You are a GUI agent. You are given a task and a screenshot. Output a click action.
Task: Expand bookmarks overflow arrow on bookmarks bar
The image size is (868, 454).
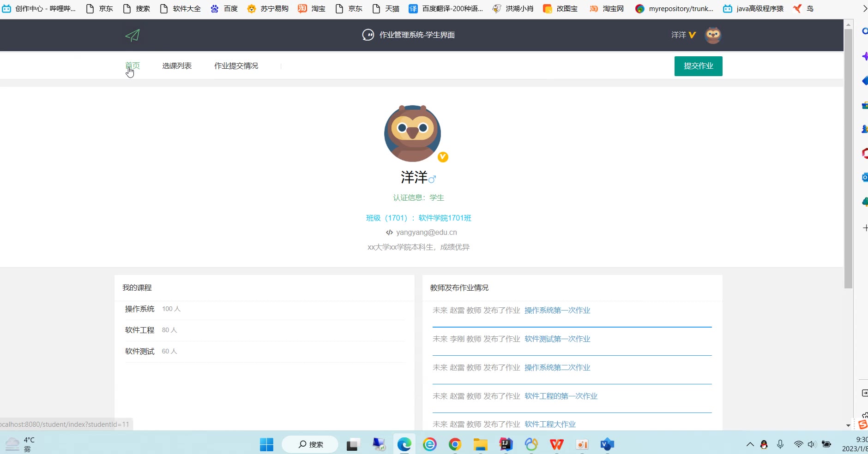[864, 9]
